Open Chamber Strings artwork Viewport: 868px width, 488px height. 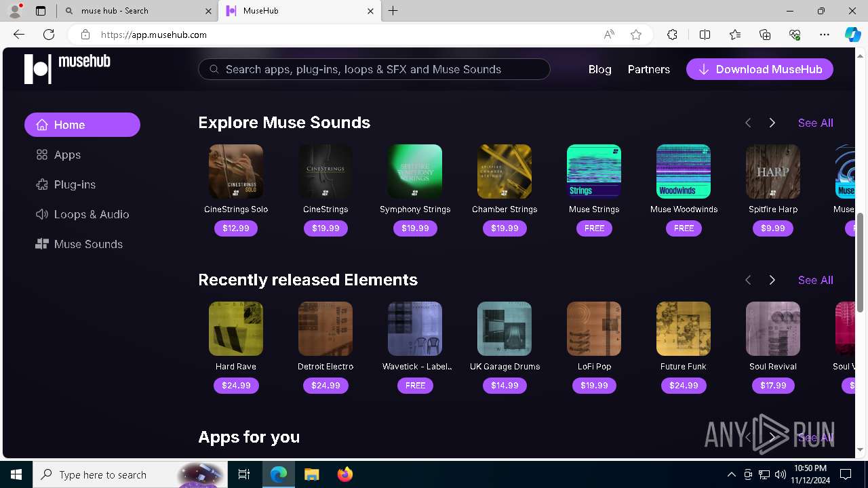505,171
